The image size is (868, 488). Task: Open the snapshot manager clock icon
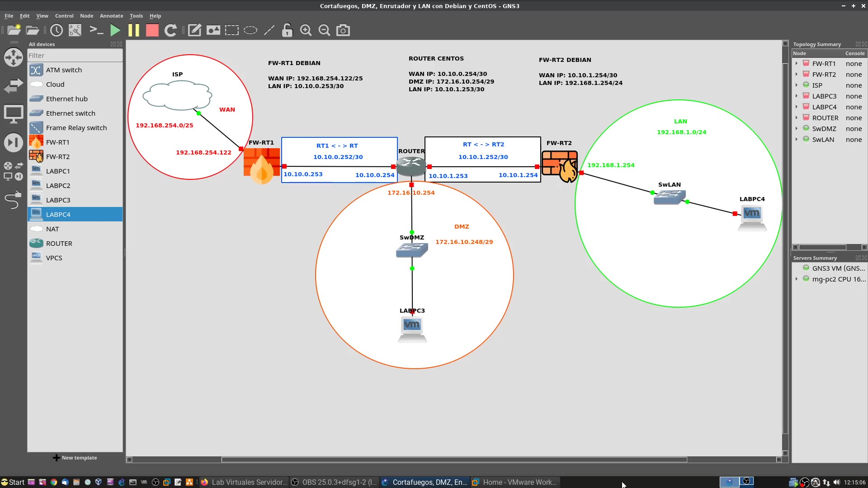tap(57, 30)
